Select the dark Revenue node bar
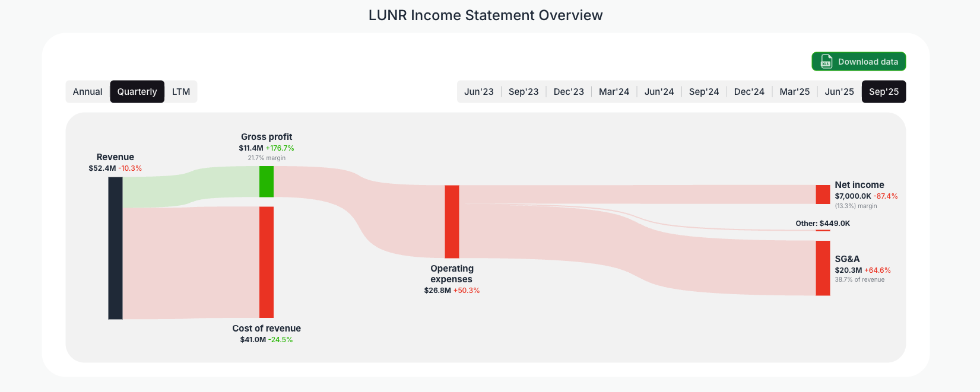 coord(115,249)
